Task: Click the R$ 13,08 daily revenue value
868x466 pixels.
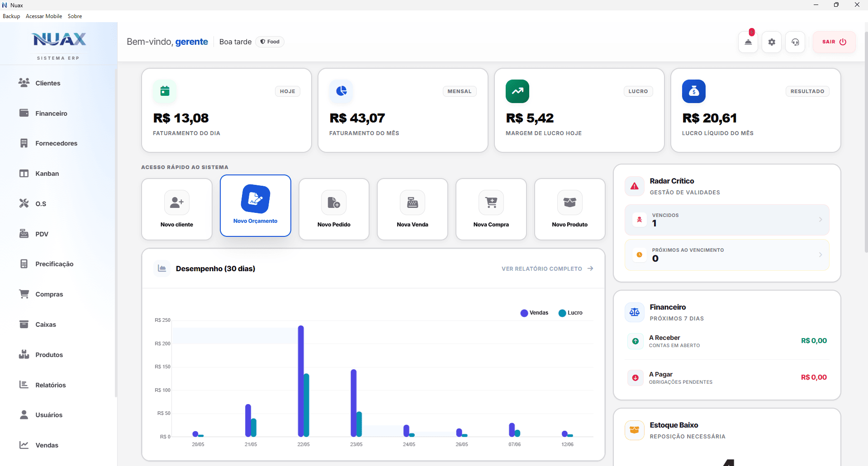Action: tap(181, 118)
